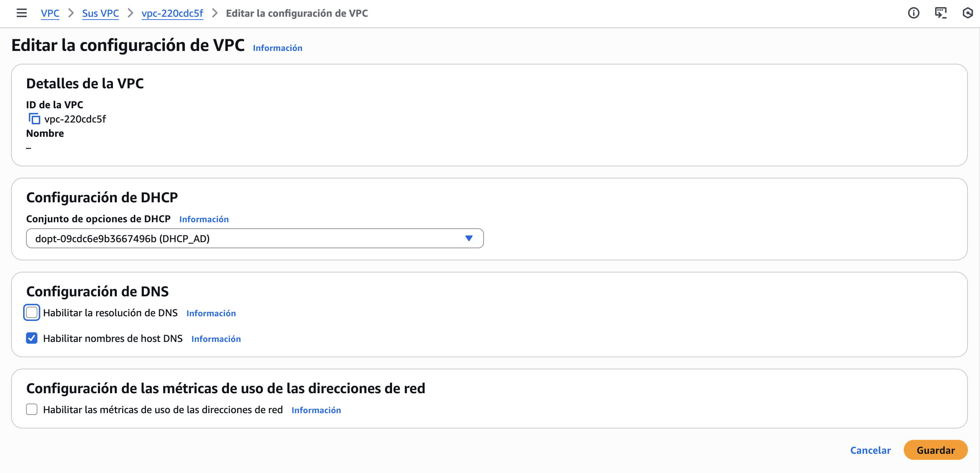Navigate to Sus VPC breadcrumb

tap(100, 13)
